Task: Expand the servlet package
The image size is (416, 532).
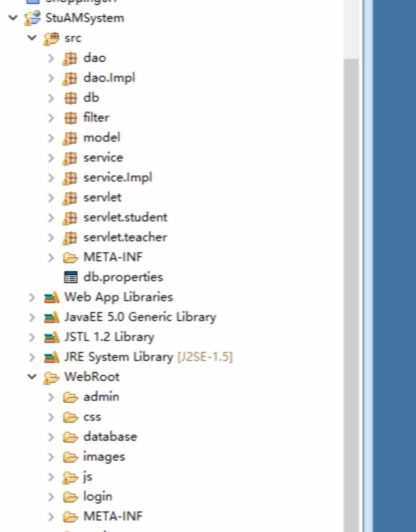Action: [51, 198]
